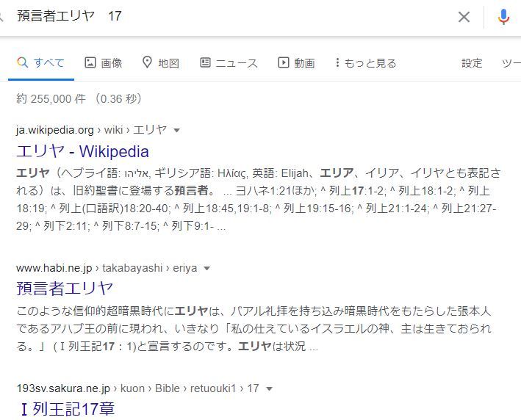
Task: Click the play icon on the 動画 tab
Action: tap(284, 62)
